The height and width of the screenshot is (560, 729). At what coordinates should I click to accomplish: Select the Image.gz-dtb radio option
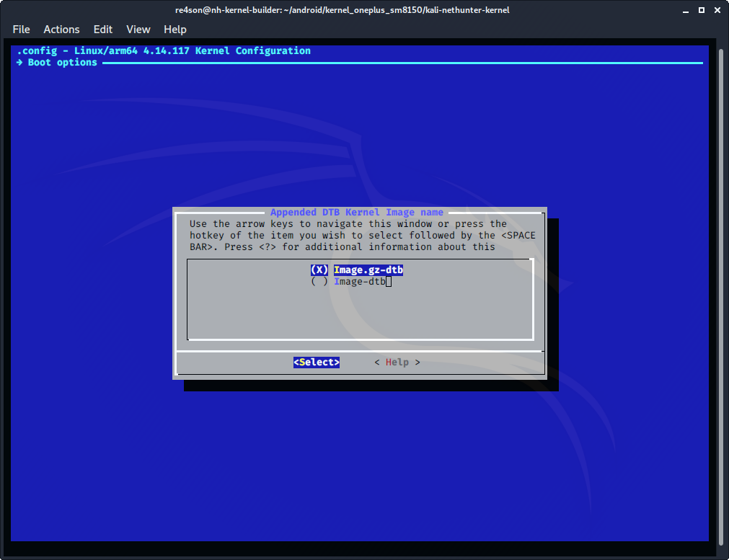click(x=319, y=270)
